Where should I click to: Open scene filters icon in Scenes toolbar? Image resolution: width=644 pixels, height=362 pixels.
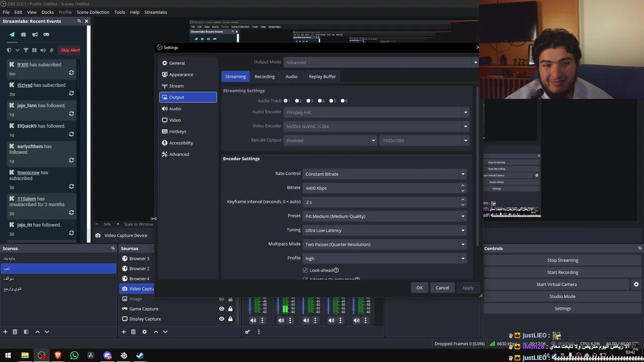click(x=26, y=332)
